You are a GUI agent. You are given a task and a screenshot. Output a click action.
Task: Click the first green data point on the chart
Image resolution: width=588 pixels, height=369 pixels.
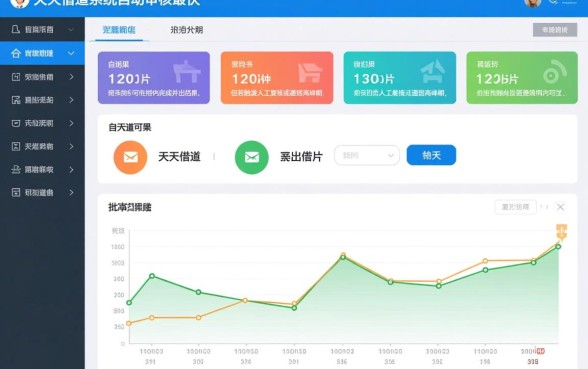129,303
